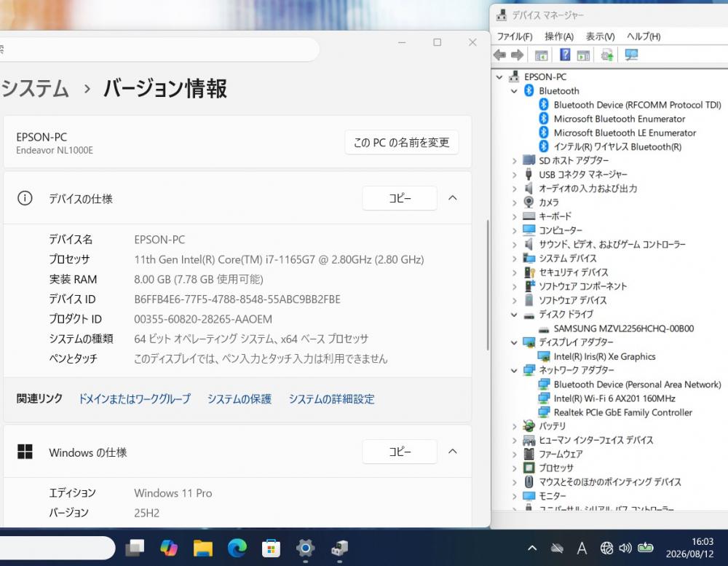The height and width of the screenshot is (566, 728).
Task: Expand キーボード category
Action: [514, 216]
